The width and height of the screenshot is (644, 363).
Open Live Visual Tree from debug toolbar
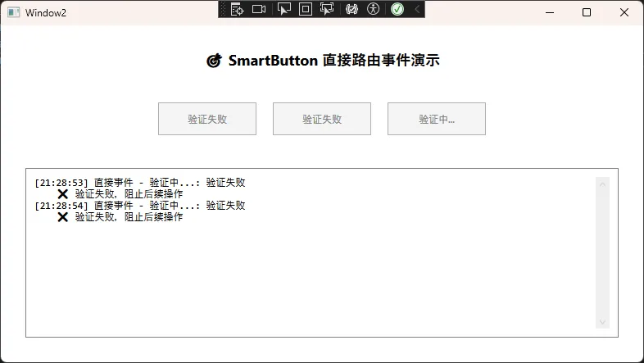pos(238,9)
